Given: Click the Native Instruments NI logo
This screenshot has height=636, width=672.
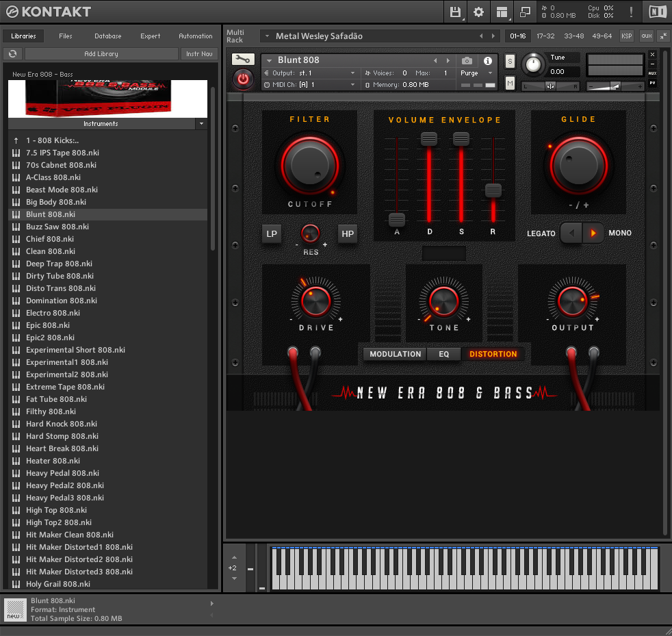Looking at the screenshot, I should pyautogui.click(x=658, y=12).
